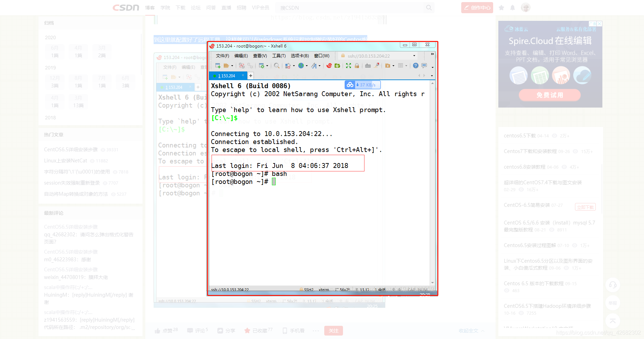Open CSDN notifications bell icon

click(x=513, y=8)
